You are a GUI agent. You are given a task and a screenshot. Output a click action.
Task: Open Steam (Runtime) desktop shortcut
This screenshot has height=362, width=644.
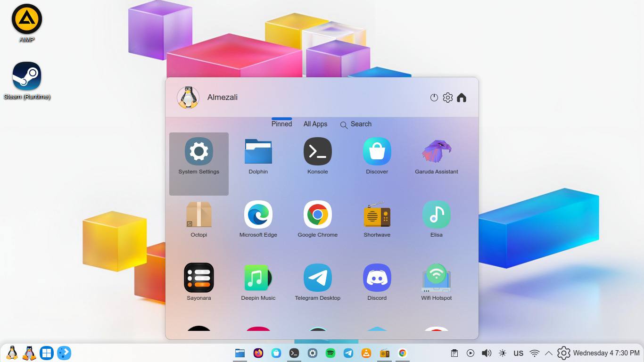point(27,81)
